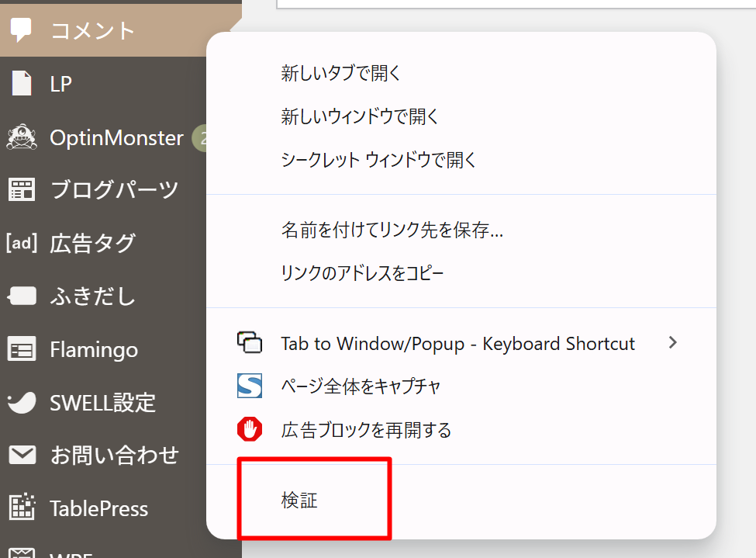Choose 検証 to inspect the element
Screen dimensions: 756x558
tap(299, 501)
